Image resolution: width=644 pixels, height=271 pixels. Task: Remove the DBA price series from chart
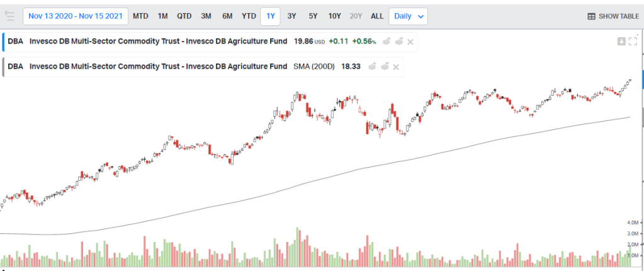[410, 42]
